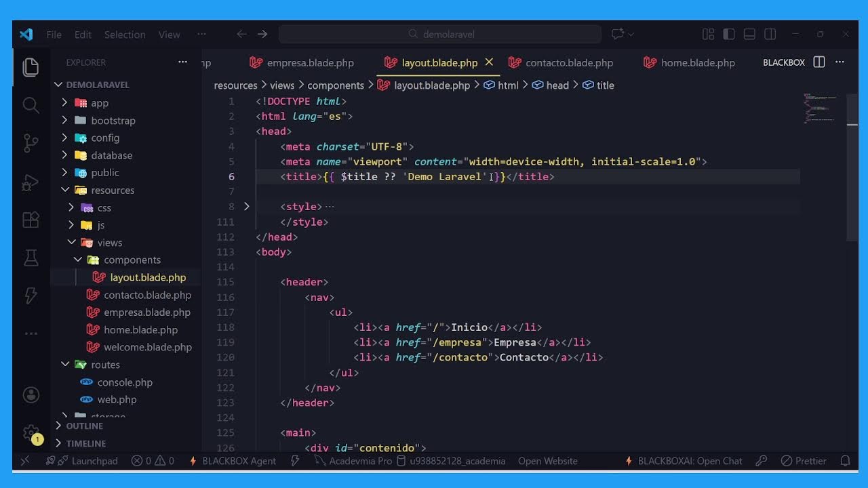The image size is (868, 488).
Task: Split the editor to the right
Action: (x=819, y=62)
